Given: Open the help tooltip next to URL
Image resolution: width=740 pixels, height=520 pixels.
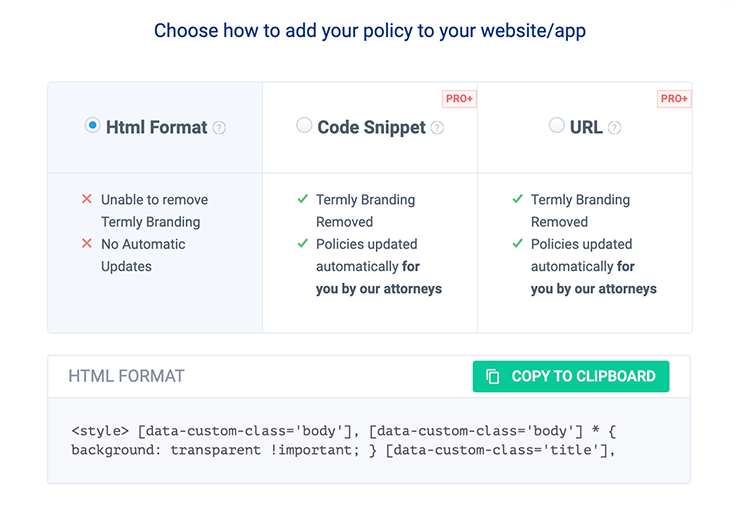Looking at the screenshot, I should 615,128.
